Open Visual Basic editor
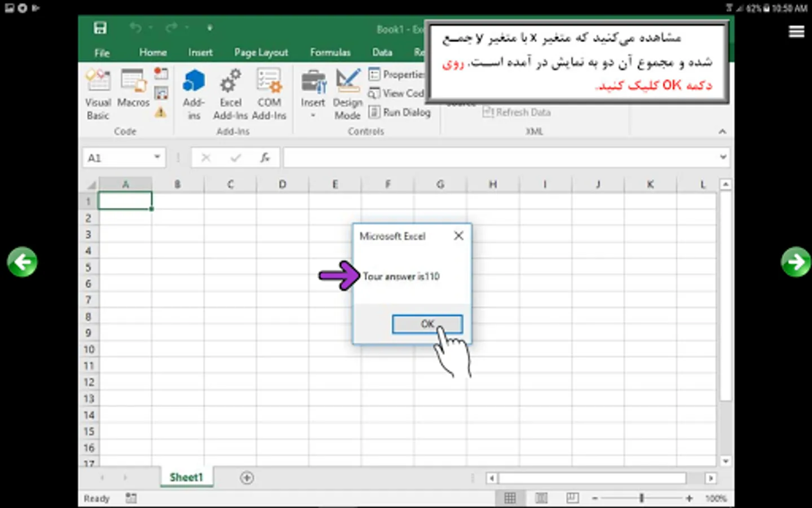 click(x=98, y=94)
